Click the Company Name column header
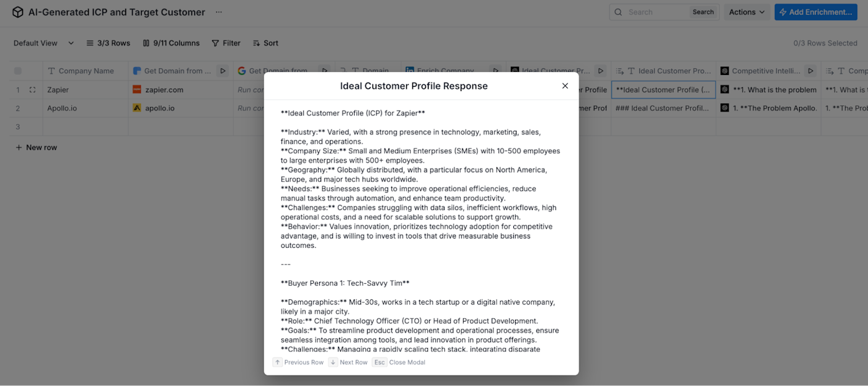Image resolution: width=868 pixels, height=386 pixels. (x=86, y=71)
